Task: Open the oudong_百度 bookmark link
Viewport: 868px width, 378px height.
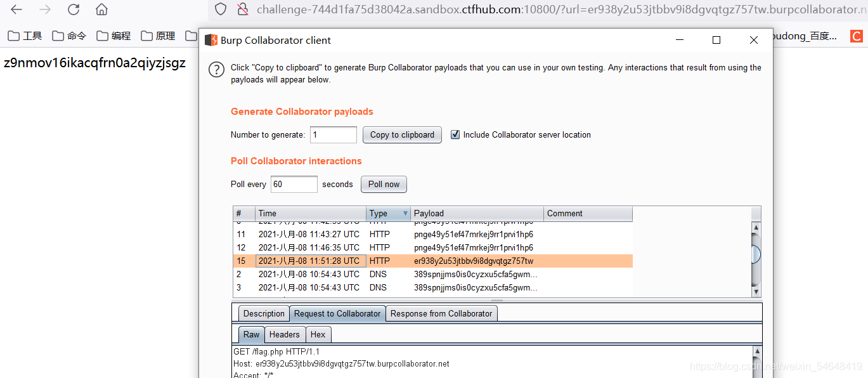Action: (x=805, y=36)
